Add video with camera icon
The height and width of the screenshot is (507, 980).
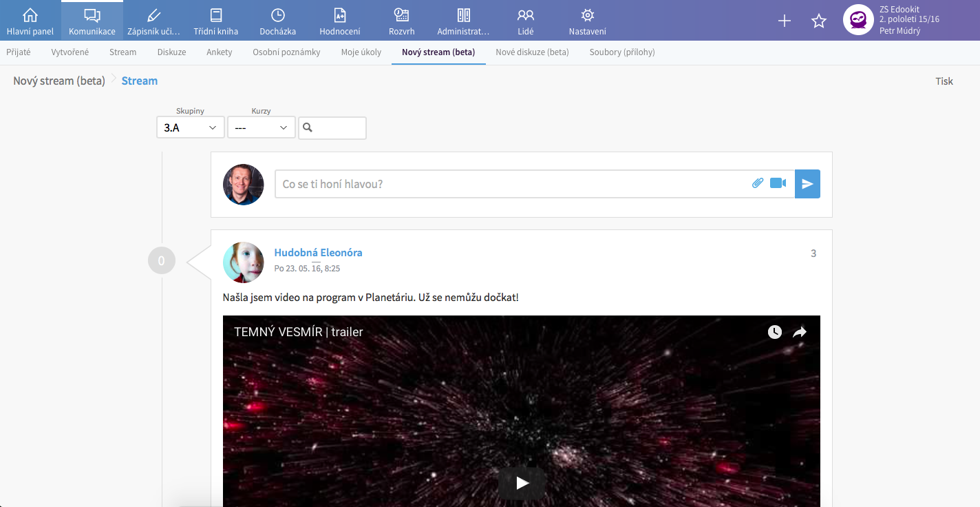[778, 183]
